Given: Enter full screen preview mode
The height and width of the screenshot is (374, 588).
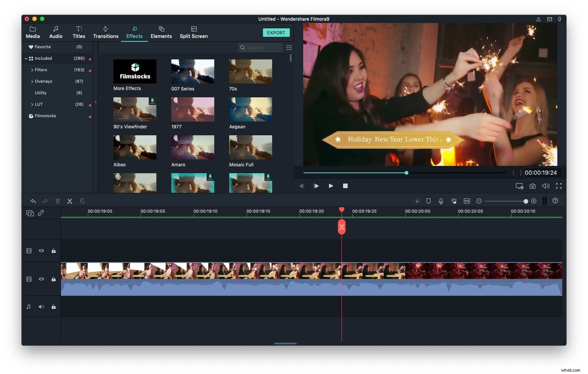Looking at the screenshot, I should click(559, 186).
